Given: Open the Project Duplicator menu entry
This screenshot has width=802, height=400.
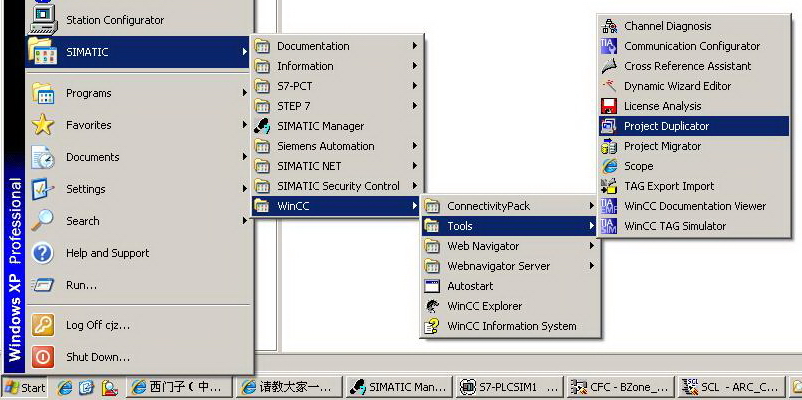Looking at the screenshot, I should click(666, 126).
